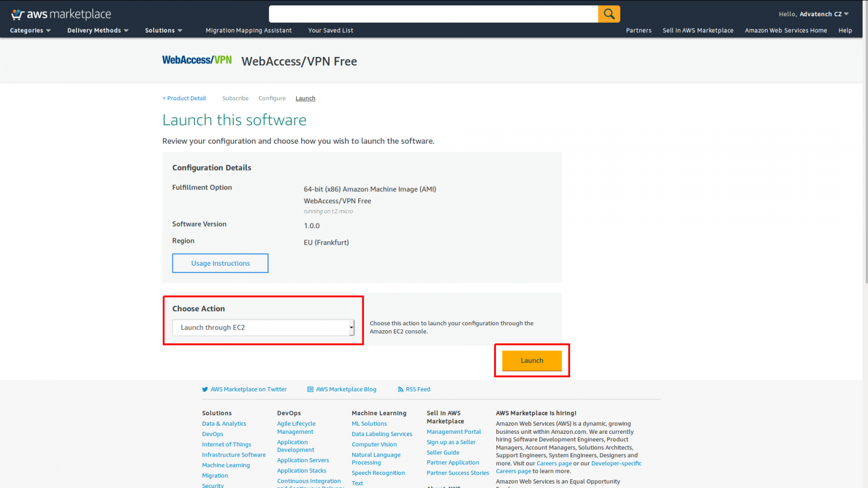Open the Hello, Advatench CZ account menu
The image size is (868, 488).
[x=813, y=14]
